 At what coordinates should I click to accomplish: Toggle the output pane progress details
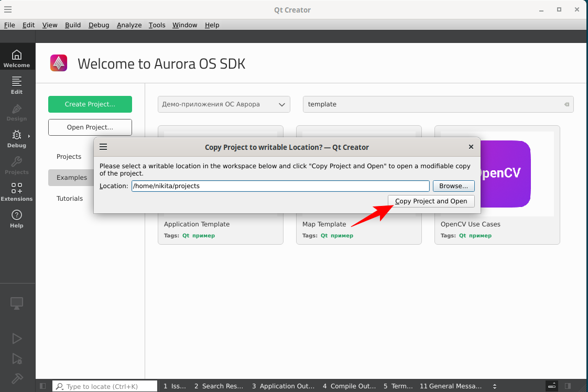552,386
